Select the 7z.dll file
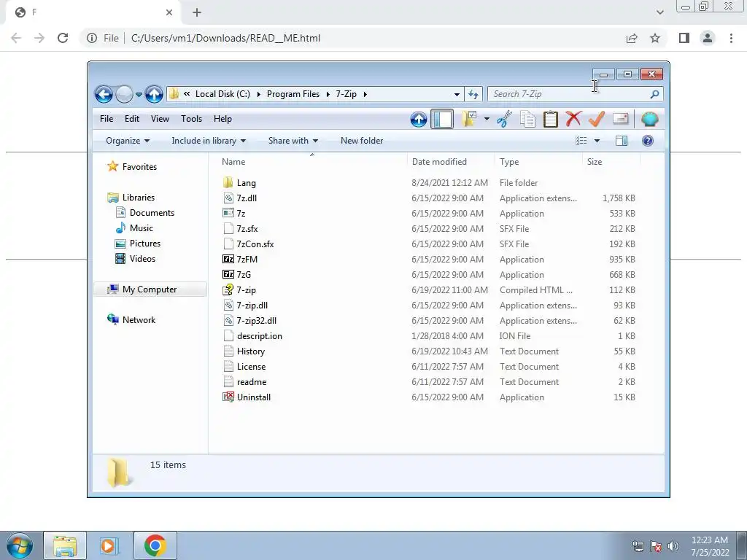The height and width of the screenshot is (560, 747). [x=247, y=198]
